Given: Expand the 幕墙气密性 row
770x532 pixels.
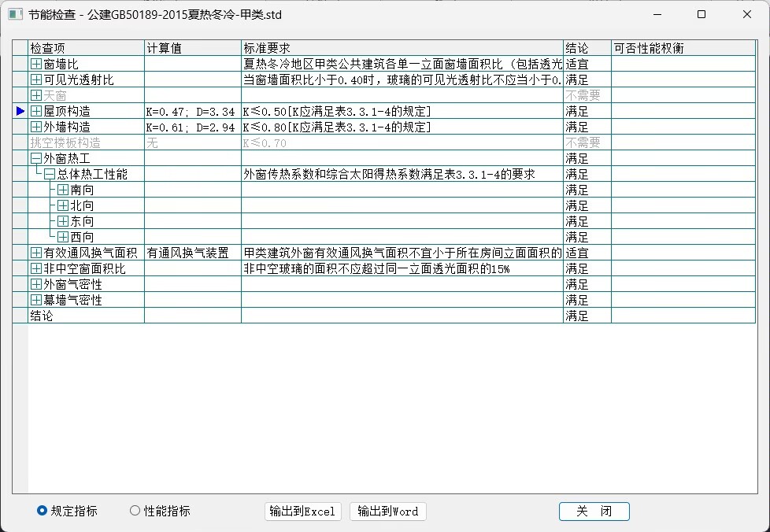Looking at the screenshot, I should (36, 300).
